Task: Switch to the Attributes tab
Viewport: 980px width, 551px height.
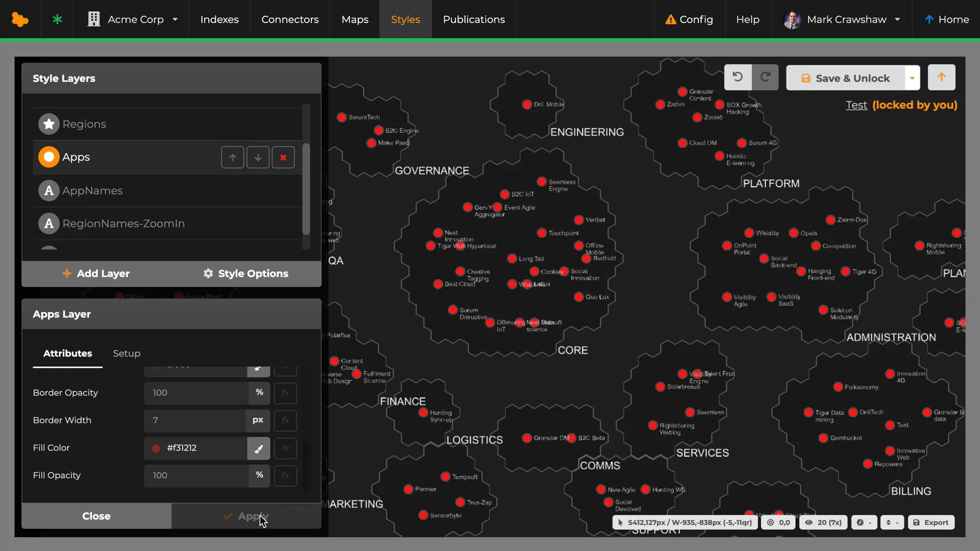Action: pos(67,353)
